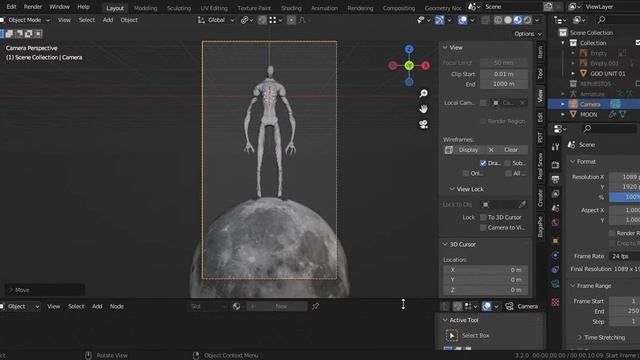Open the viewport Options dropdown
The width and height of the screenshot is (640, 360).
528,34
